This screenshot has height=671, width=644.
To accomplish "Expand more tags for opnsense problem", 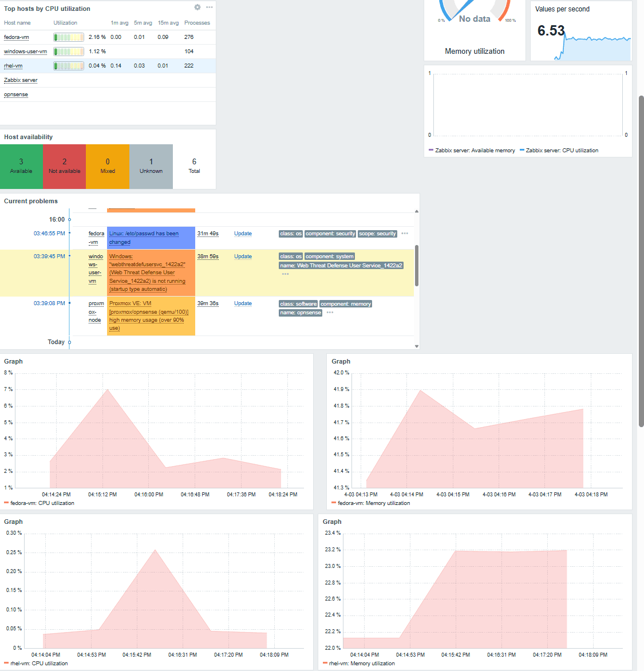I will coord(330,313).
